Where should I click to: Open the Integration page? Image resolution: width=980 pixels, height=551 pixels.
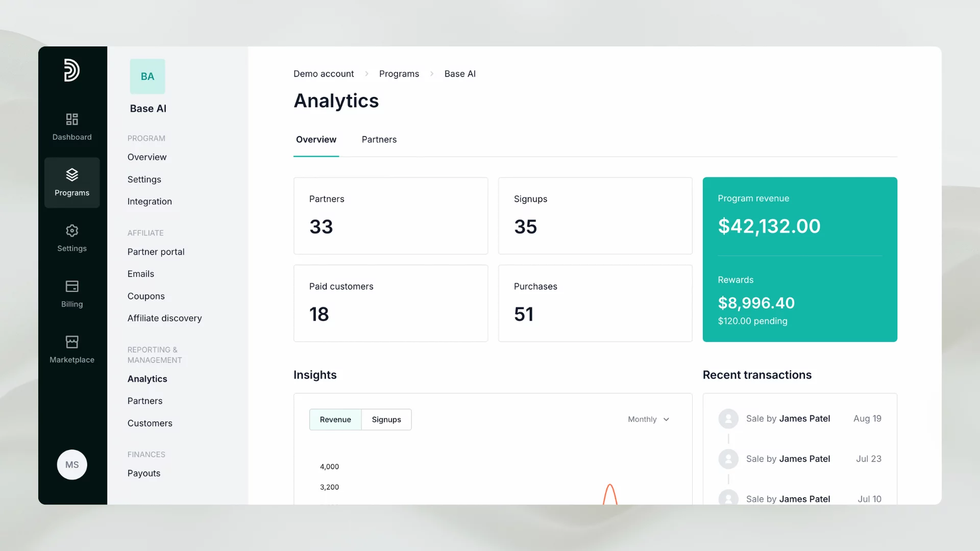tap(150, 202)
